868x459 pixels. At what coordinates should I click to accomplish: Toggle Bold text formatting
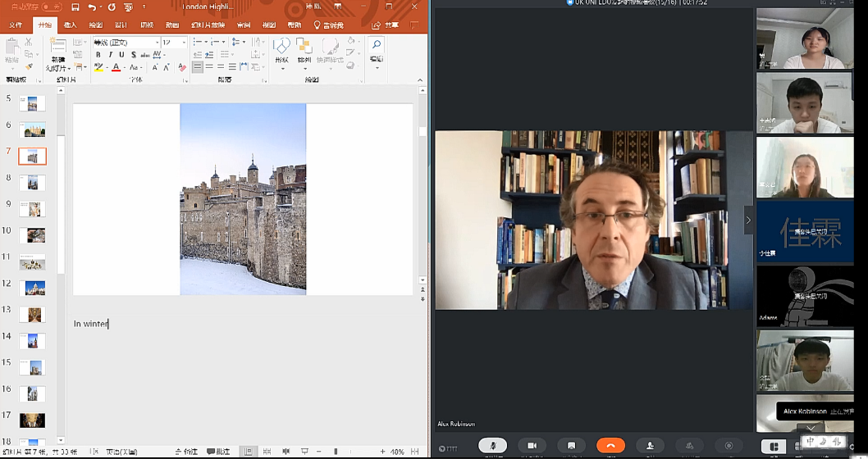point(98,55)
